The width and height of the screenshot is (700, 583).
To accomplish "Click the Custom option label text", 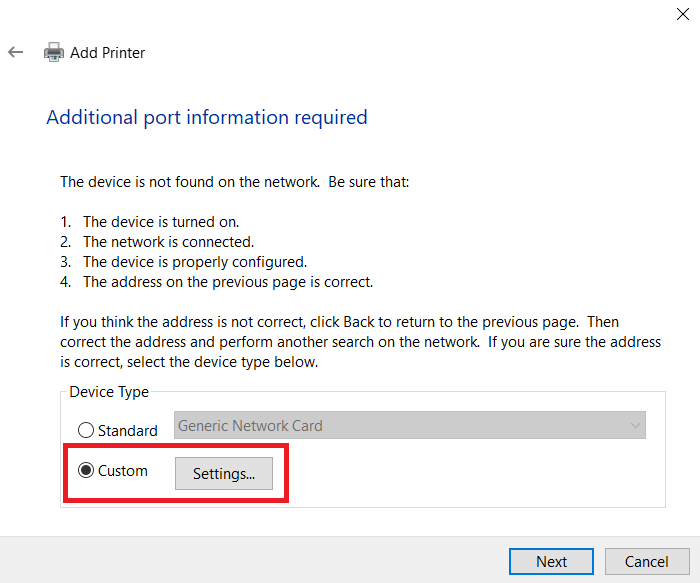I will click(x=122, y=471).
